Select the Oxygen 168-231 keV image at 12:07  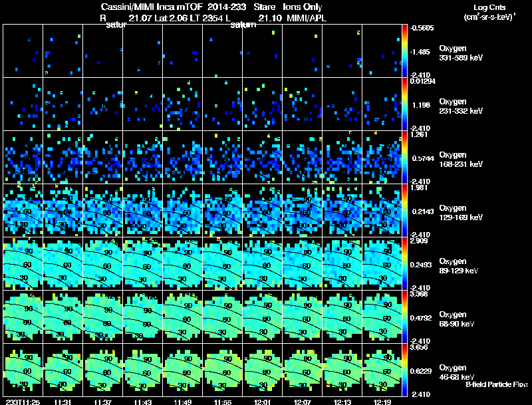pos(302,157)
